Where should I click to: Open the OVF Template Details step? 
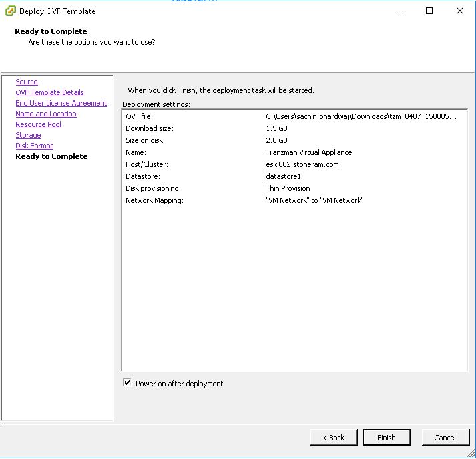(49, 92)
